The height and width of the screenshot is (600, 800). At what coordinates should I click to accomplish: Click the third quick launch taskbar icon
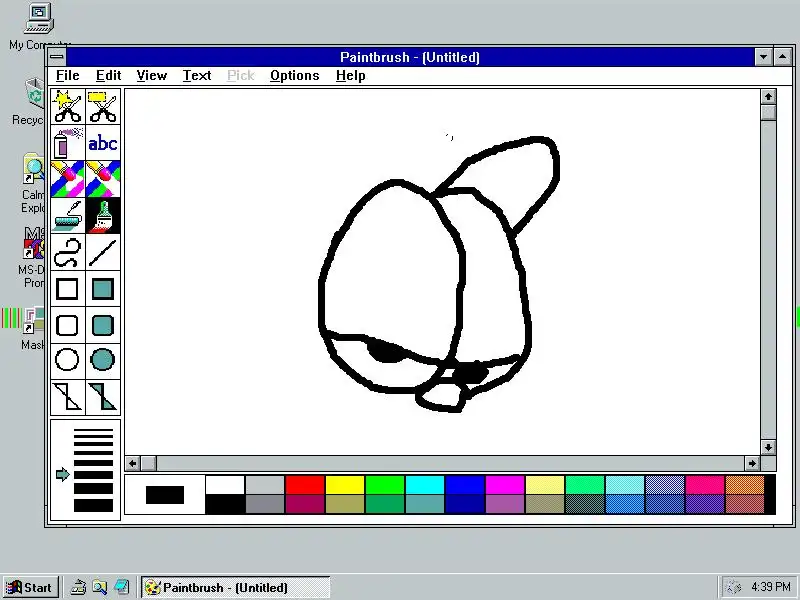121,587
